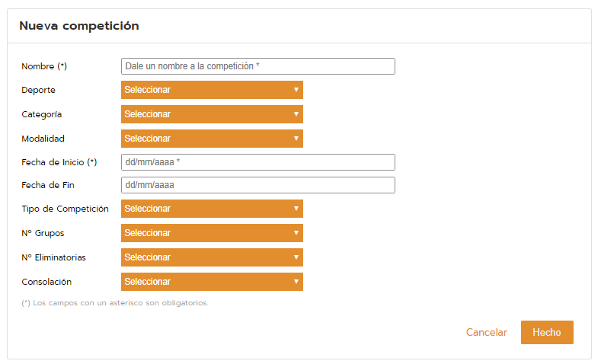Click the arrow icon of Nº Eliminatorias dropdown
The image size is (601, 364).
(296, 257)
